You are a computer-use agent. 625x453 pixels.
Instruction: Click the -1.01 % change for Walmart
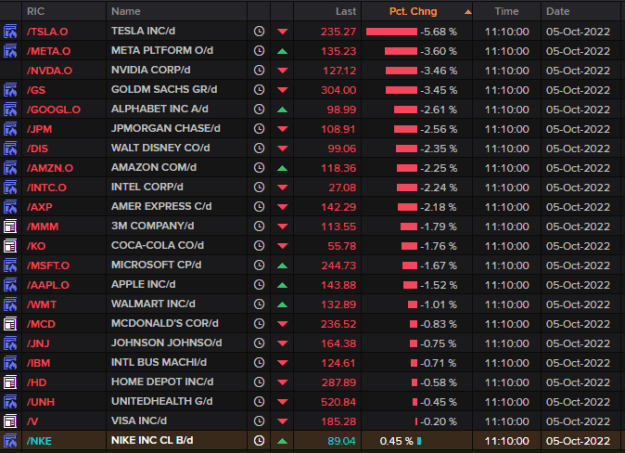point(438,305)
